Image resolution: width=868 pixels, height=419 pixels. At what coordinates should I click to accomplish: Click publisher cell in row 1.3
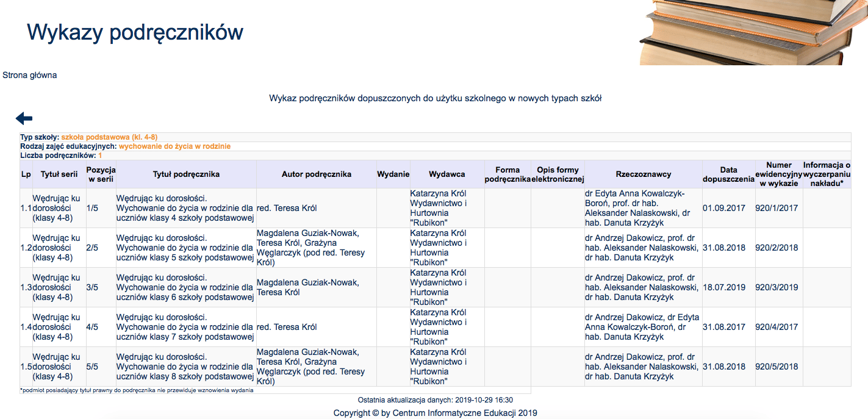tap(447, 287)
